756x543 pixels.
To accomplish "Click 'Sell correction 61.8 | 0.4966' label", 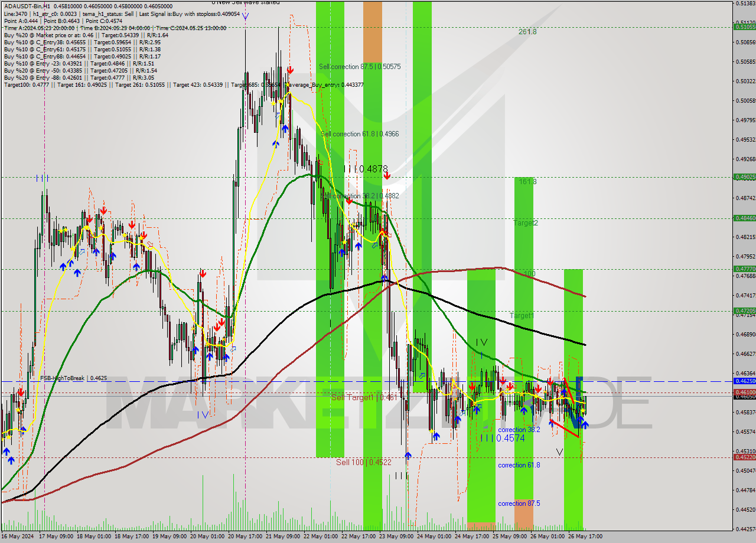I will pos(360,134).
